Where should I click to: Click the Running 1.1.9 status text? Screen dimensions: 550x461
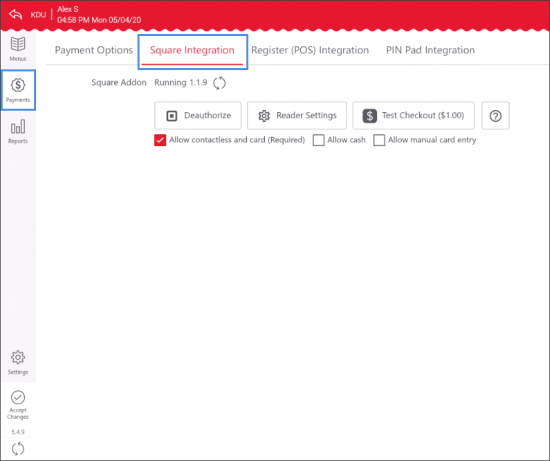[x=181, y=83]
